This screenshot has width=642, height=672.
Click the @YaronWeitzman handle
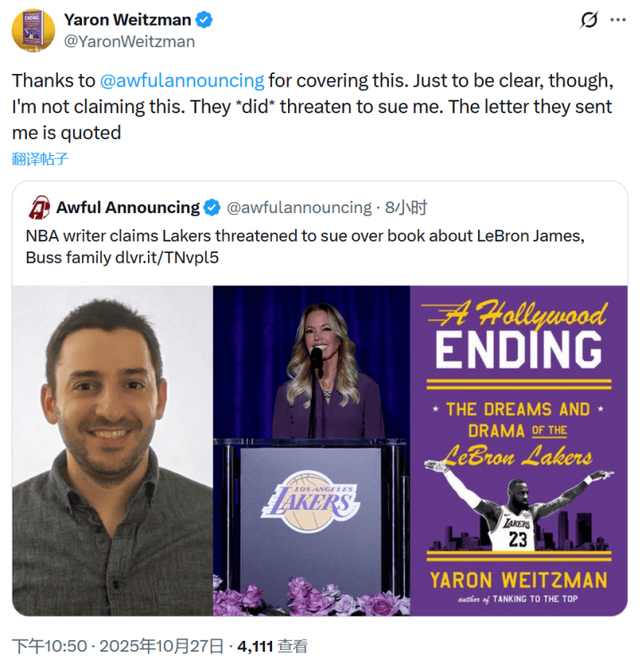coord(129,42)
